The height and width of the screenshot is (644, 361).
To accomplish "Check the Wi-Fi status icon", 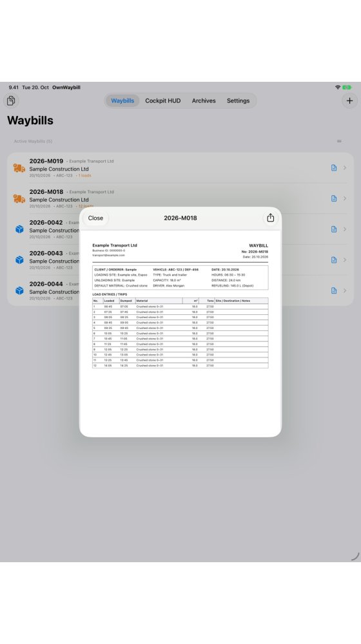I will click(338, 88).
